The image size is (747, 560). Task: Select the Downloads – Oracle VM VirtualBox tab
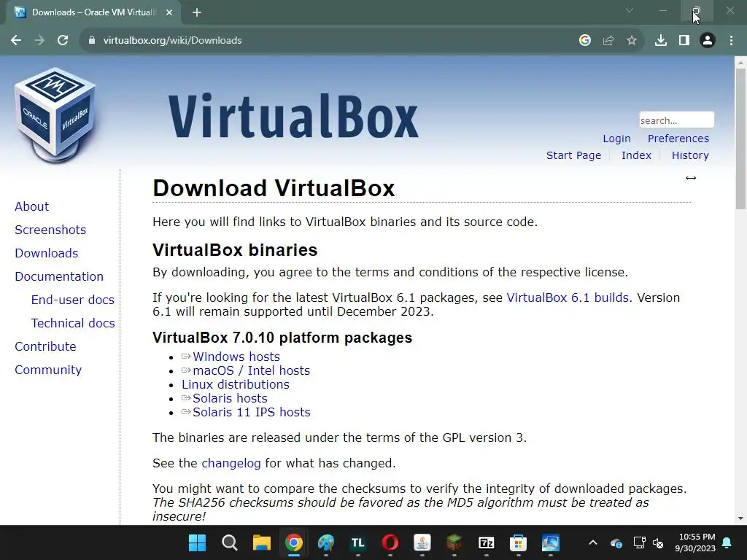93,12
